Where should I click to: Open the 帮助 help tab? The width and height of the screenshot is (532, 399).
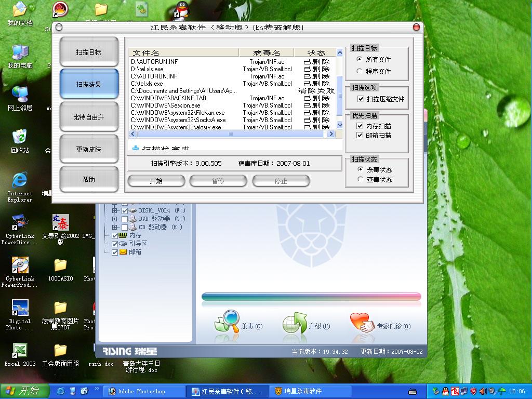point(89,179)
